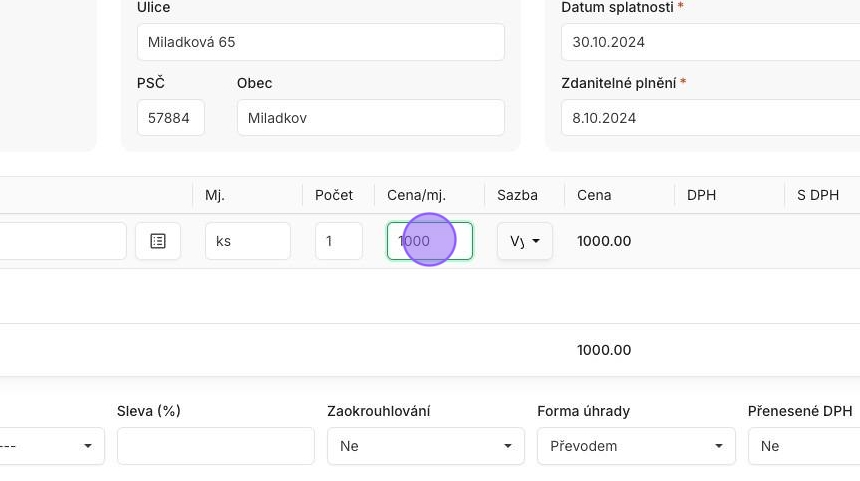
Task: Click the S DPH column header
Action: [817, 195]
